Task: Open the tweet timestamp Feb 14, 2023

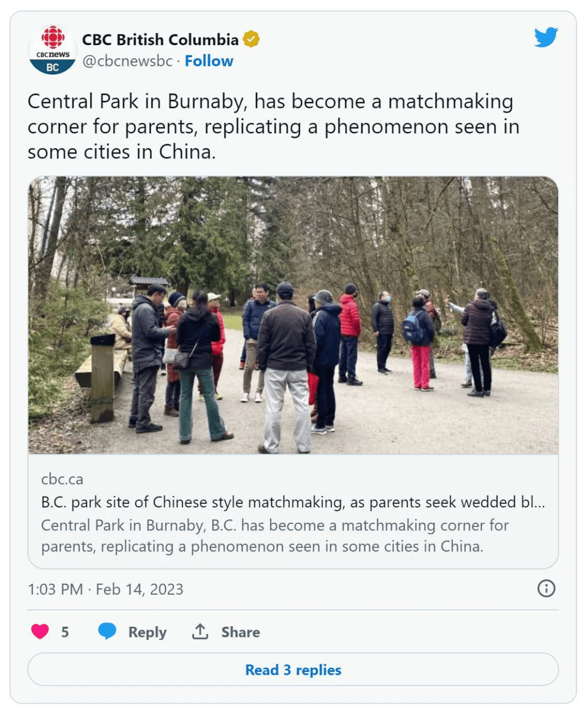Action: tap(106, 589)
